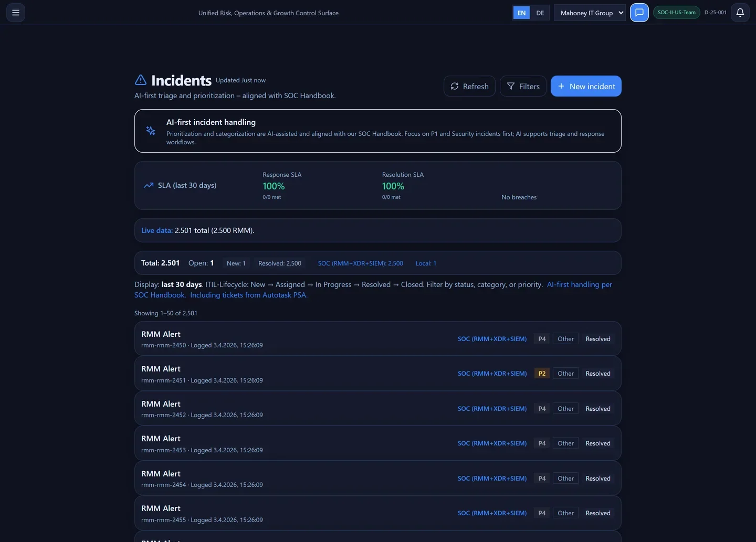Open the chat bubble assistant
This screenshot has height=542, width=756.
click(x=639, y=12)
